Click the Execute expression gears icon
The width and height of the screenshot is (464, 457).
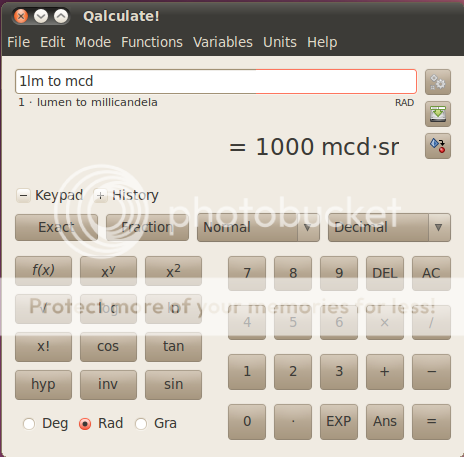click(438, 82)
